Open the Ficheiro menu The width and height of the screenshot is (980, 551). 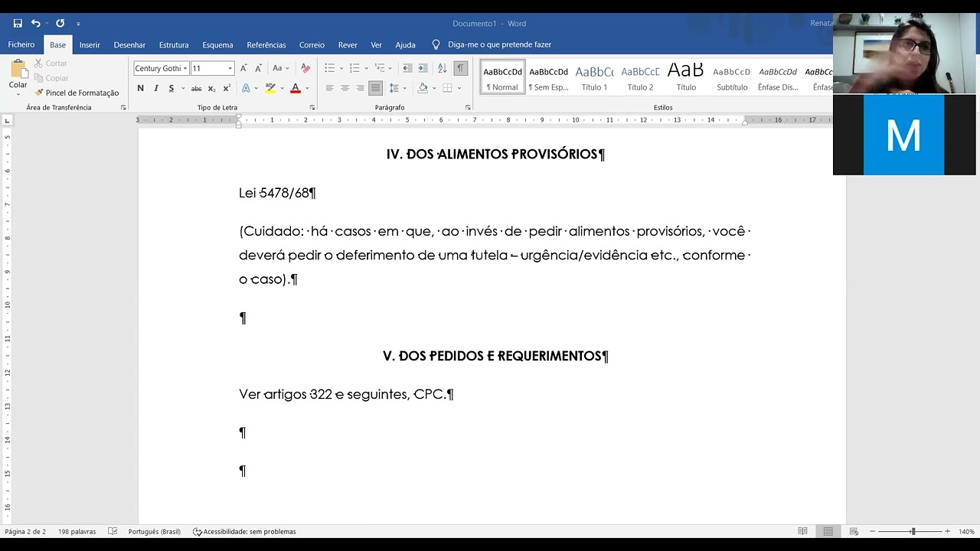click(x=21, y=44)
